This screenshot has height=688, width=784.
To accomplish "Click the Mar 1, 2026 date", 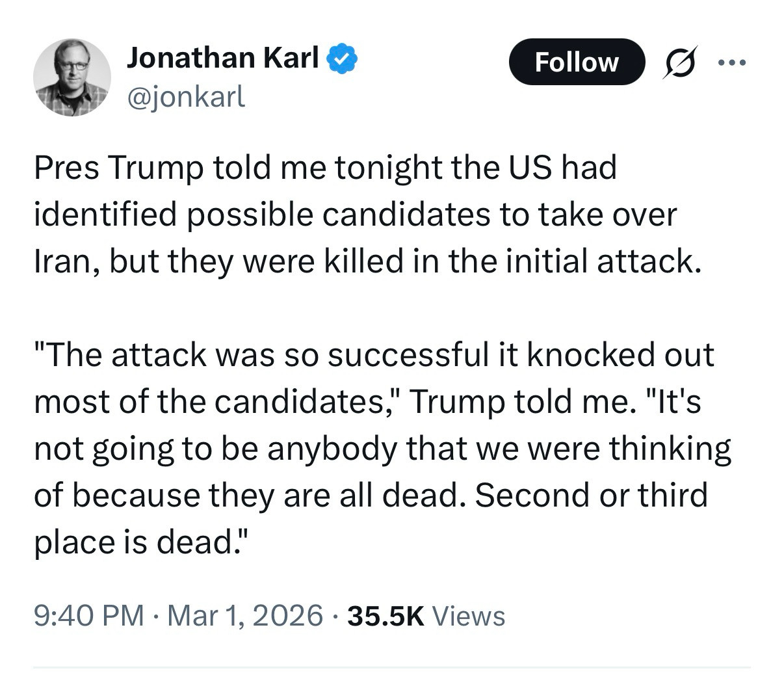I will (244, 615).
